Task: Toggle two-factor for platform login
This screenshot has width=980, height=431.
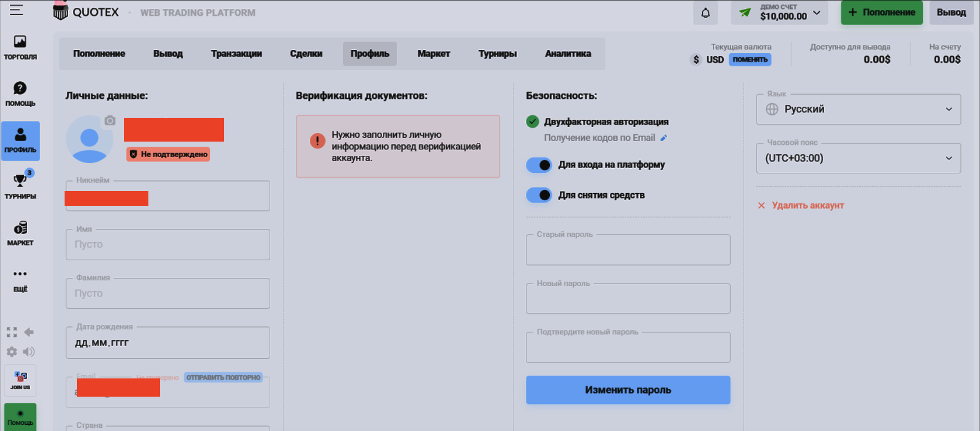Action: [539, 165]
